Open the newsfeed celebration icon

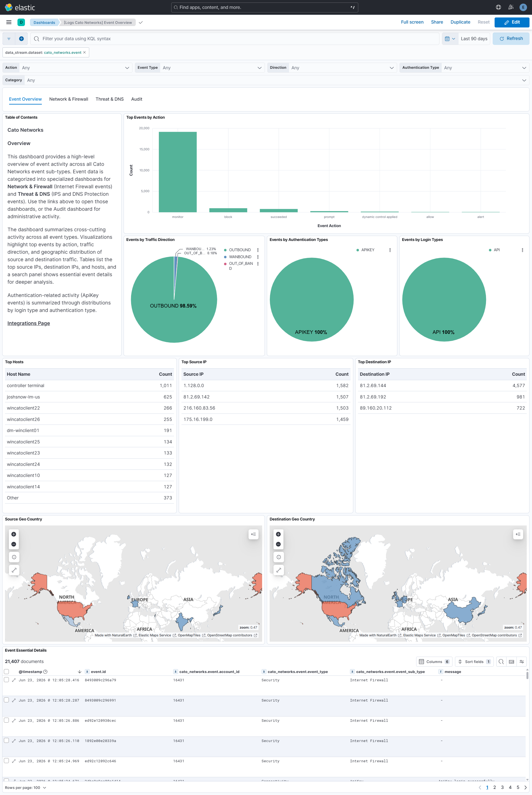[511, 7]
